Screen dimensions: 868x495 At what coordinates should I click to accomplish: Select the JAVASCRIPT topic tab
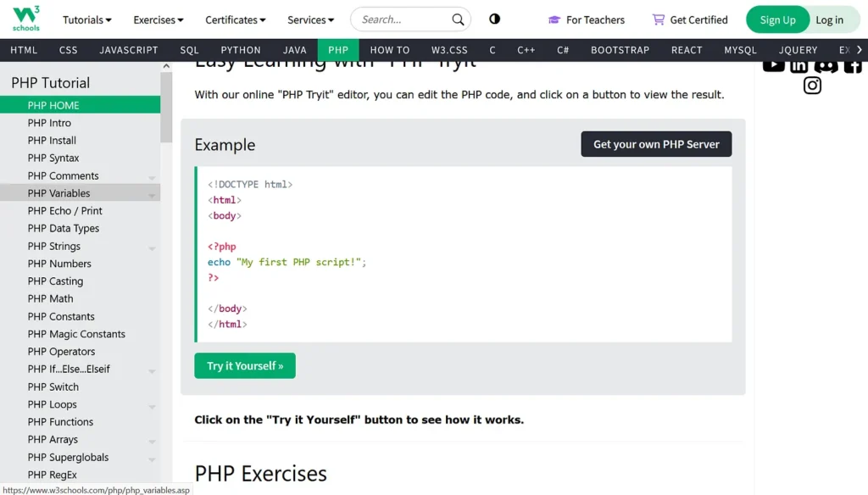coord(129,50)
